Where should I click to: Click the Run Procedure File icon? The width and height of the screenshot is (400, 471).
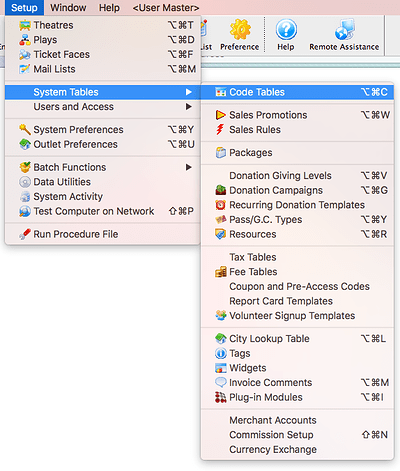tap(25, 234)
